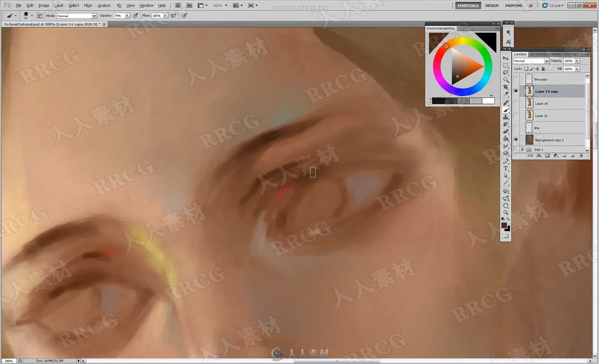Enable airbrush mode in options bar
599x364 pixels.
(174, 16)
